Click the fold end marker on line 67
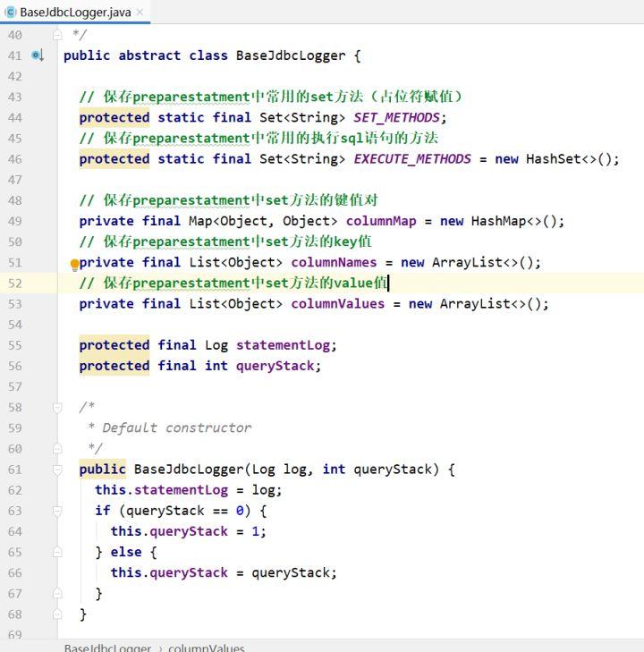 (x=57, y=593)
